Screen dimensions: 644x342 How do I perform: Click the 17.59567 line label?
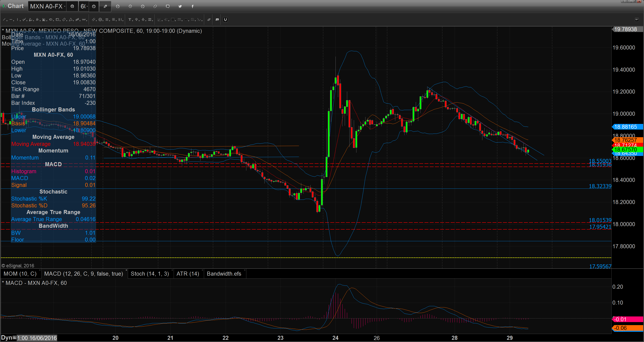coord(600,266)
